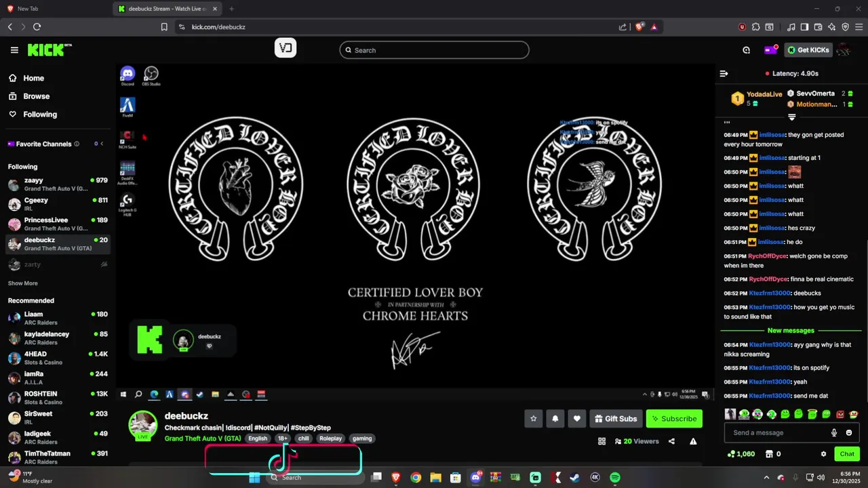Open a new browser tab with plus

231,9
